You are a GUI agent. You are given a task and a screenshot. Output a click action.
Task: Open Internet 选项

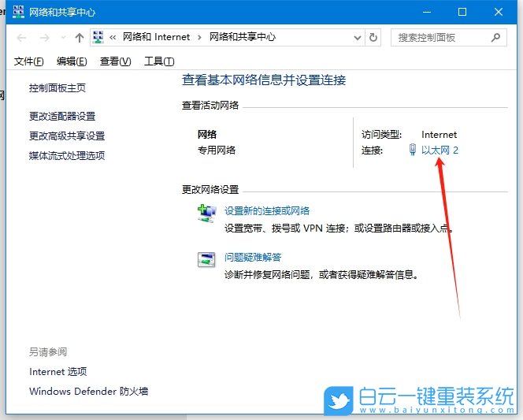click(58, 372)
